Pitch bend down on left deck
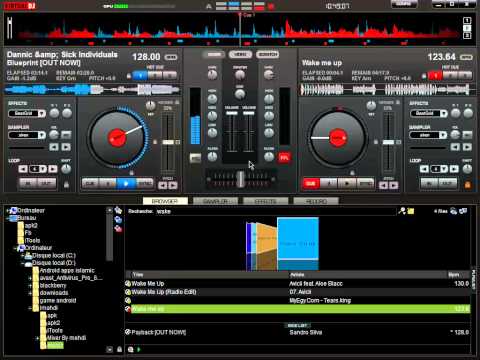 click(163, 186)
